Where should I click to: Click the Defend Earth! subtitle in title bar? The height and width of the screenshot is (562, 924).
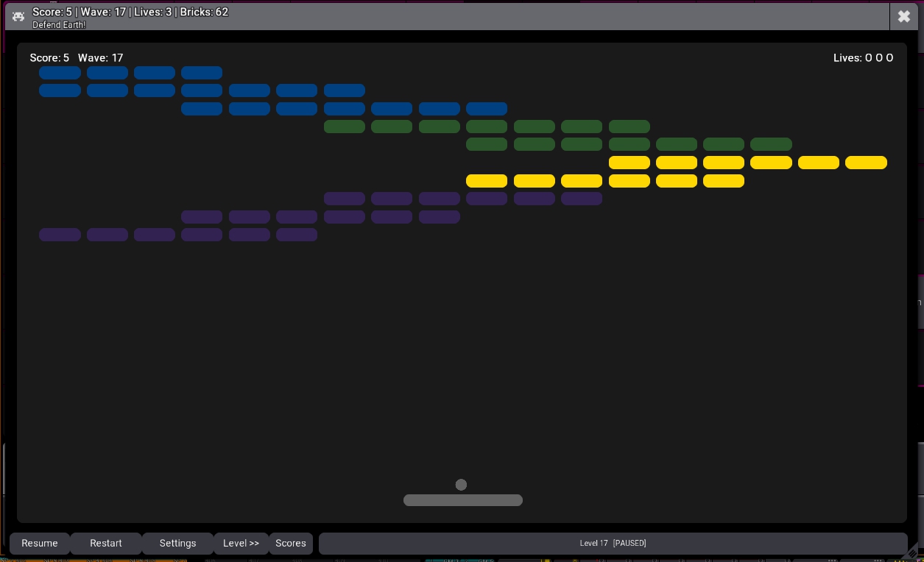(x=59, y=25)
